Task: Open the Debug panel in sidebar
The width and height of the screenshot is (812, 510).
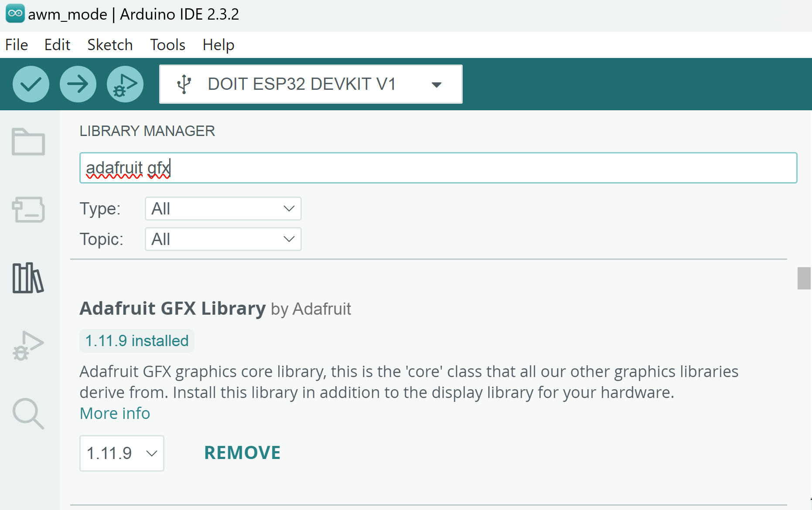Action: tap(28, 346)
